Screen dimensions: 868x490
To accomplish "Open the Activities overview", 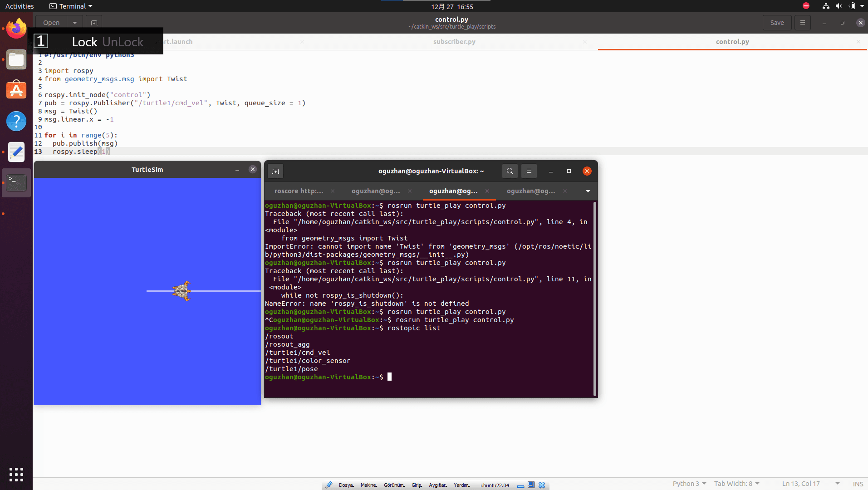I will [x=20, y=6].
